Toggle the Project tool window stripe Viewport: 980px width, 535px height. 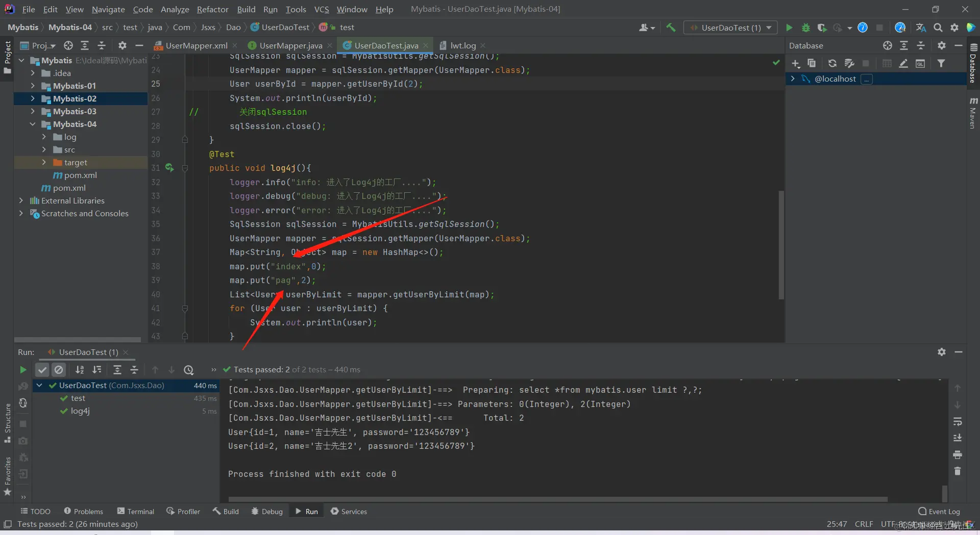coord(7,57)
